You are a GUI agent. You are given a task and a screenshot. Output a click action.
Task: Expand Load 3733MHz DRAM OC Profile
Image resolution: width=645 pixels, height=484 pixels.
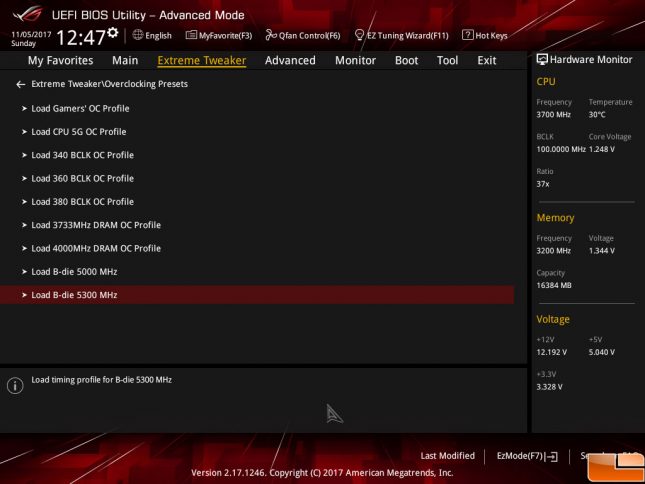(x=257, y=225)
